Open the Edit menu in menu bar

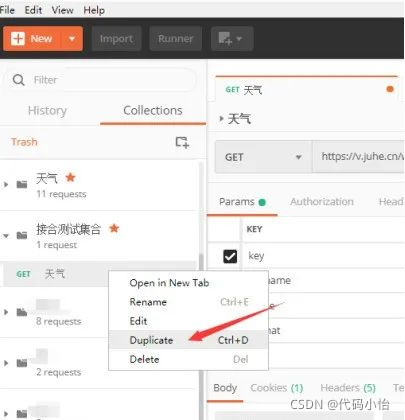(33, 10)
